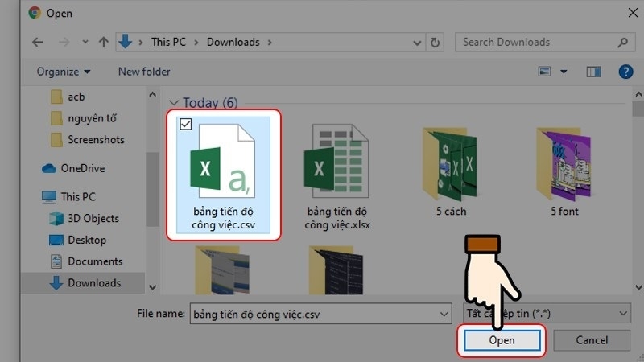644x362 pixels.
Task: Expand the file type filter dropdown
Action: (x=624, y=314)
